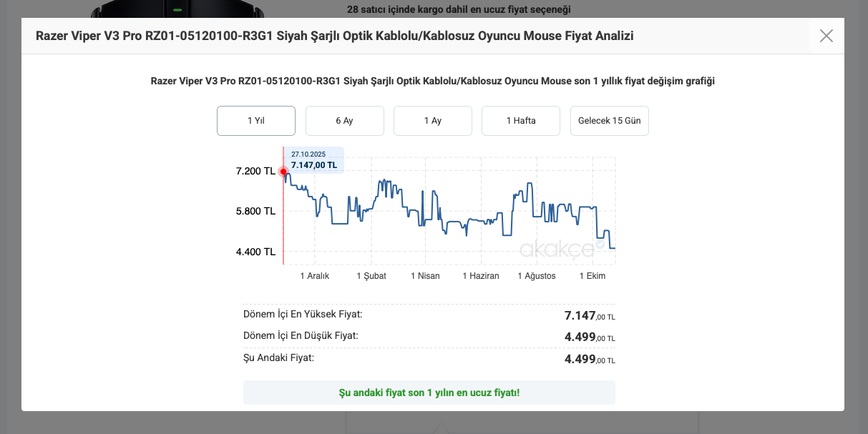Click the 1 Nisan axis label

[425, 276]
